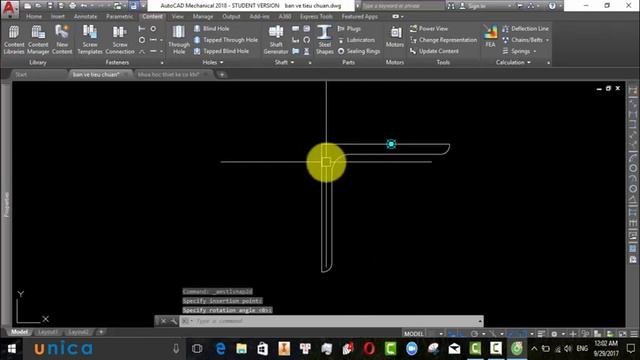Click the customize wrench icon in command line
The image size is (640, 360).
click(x=173, y=321)
